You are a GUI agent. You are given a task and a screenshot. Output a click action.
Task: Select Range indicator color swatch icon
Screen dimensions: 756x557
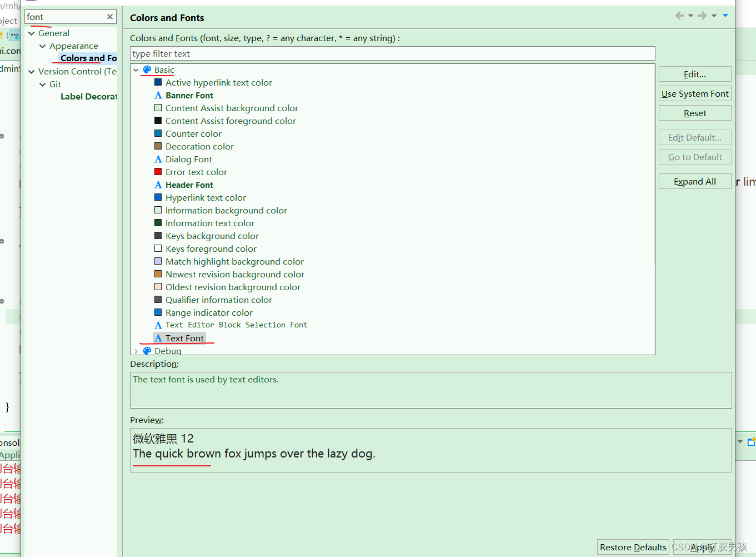(x=158, y=312)
